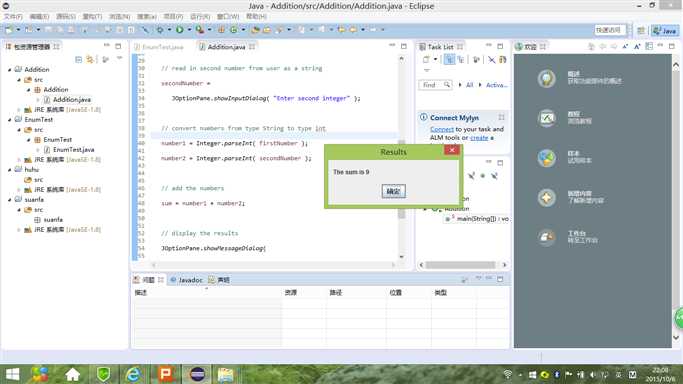Image resolution: width=683 pixels, height=384 pixels.
Task: Click the Find field in Task List
Action: coord(436,85)
